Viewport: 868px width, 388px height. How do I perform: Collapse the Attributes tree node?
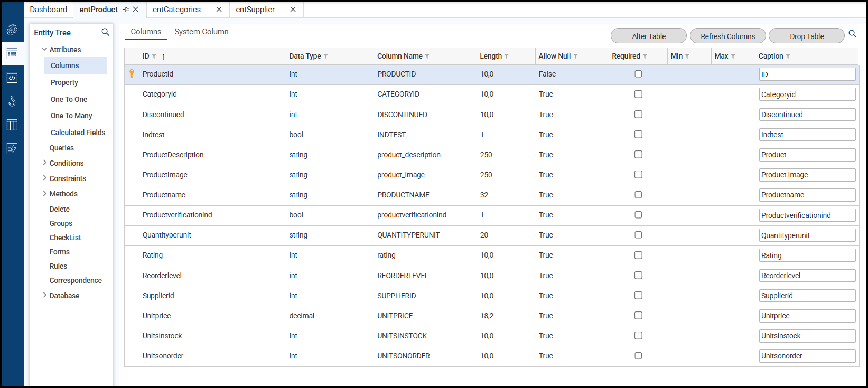(44, 50)
